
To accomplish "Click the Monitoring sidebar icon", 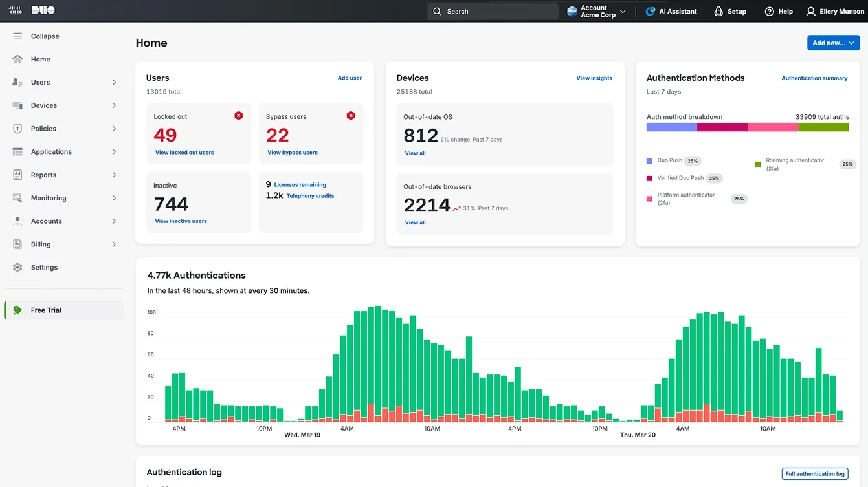I will click(17, 198).
